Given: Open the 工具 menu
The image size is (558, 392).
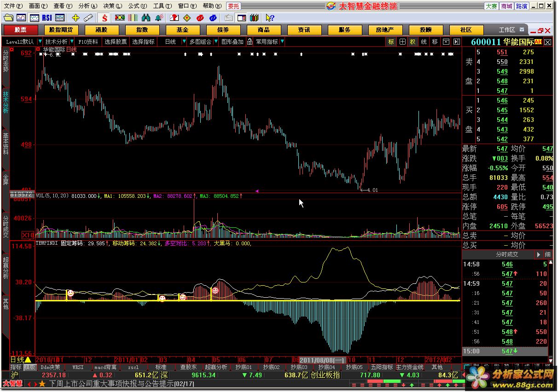Looking at the screenshot, I should coord(162,6).
